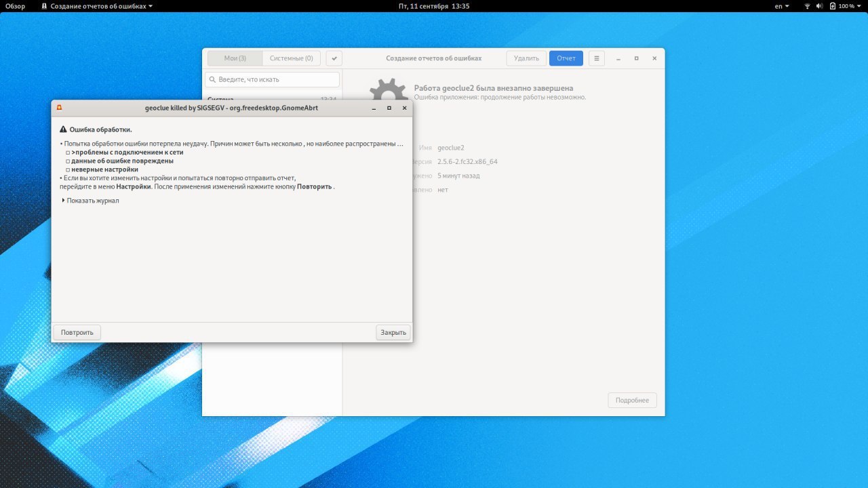Toggle selection mode checkmark button
This screenshot has width=868, height=488.
[334, 58]
